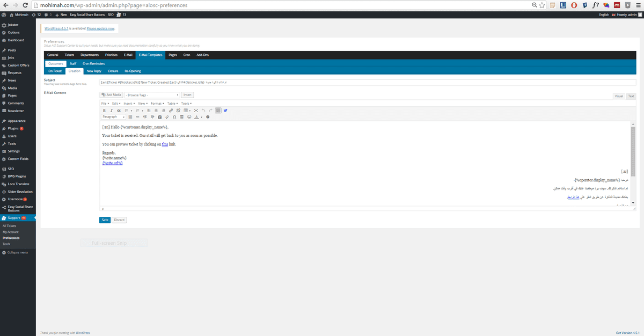Open the editor Format menu

coord(157,103)
